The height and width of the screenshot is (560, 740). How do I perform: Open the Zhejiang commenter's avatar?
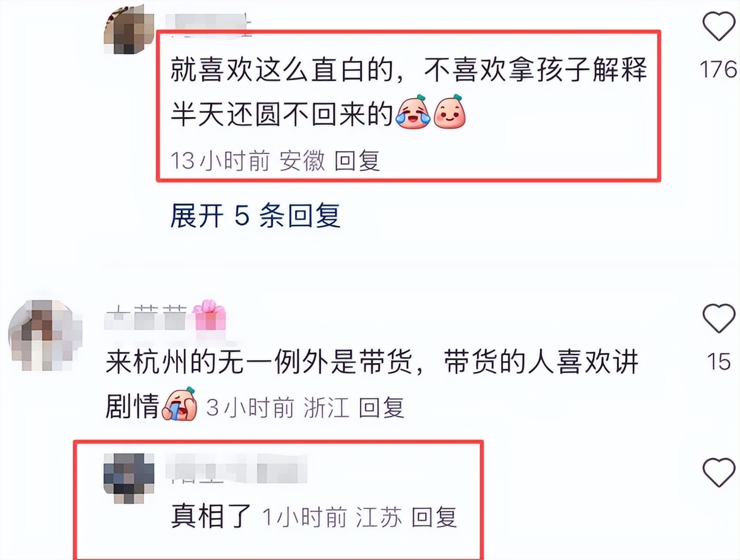pyautogui.click(x=45, y=335)
